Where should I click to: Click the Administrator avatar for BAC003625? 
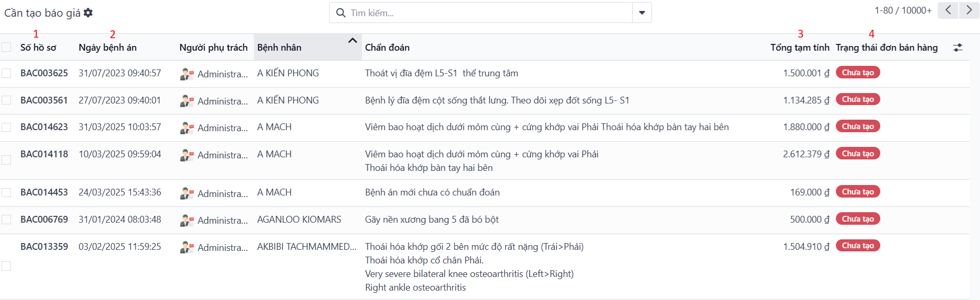pos(186,74)
